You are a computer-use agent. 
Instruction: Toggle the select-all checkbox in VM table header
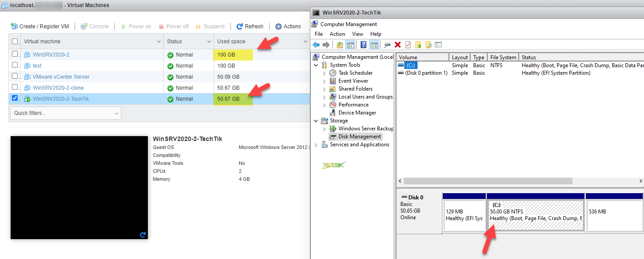click(x=15, y=41)
